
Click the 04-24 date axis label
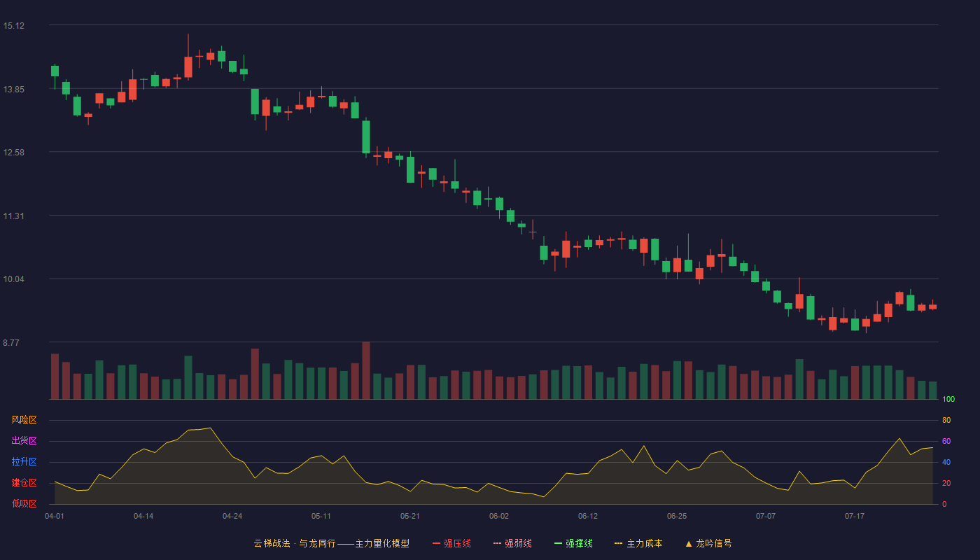coord(232,516)
